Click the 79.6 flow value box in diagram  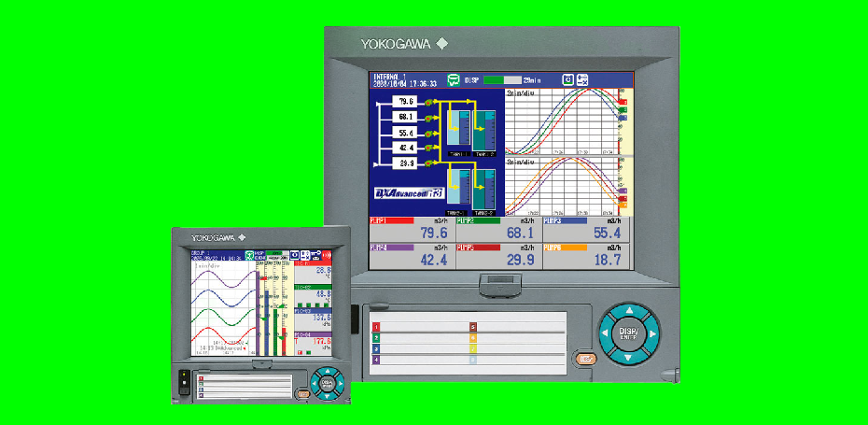(x=405, y=101)
